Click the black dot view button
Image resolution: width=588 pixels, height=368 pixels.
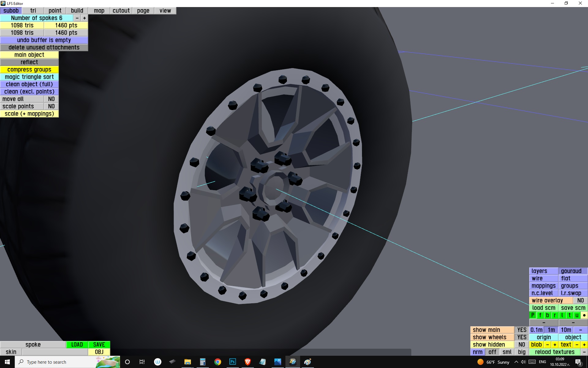[584, 315]
